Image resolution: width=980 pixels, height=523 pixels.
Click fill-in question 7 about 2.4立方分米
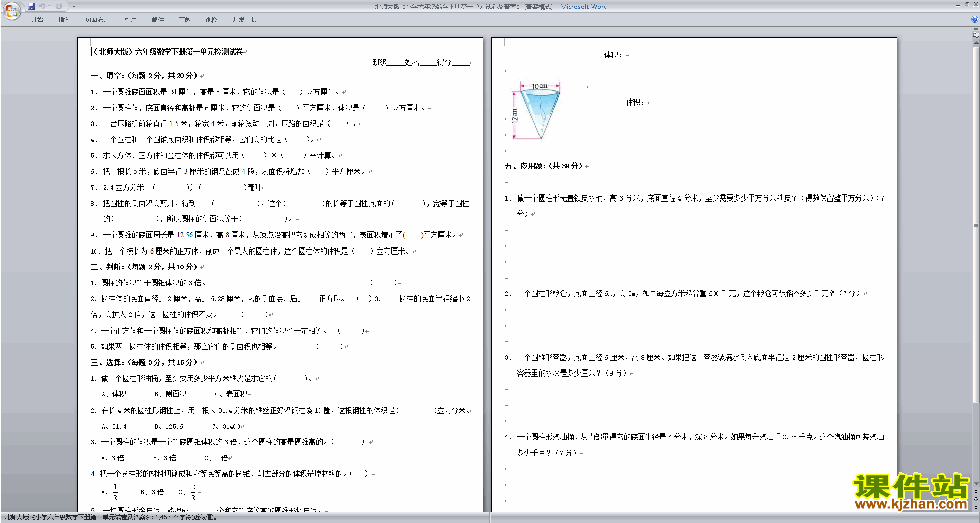point(176,187)
